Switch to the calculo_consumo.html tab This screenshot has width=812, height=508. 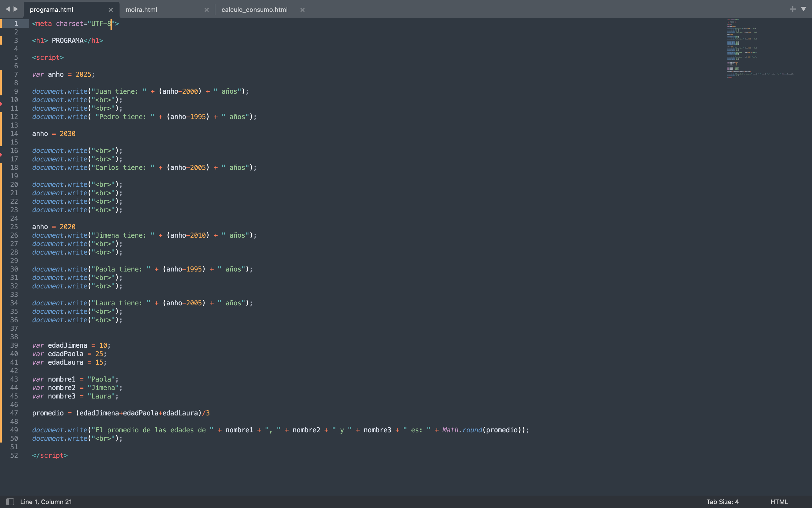(x=254, y=10)
